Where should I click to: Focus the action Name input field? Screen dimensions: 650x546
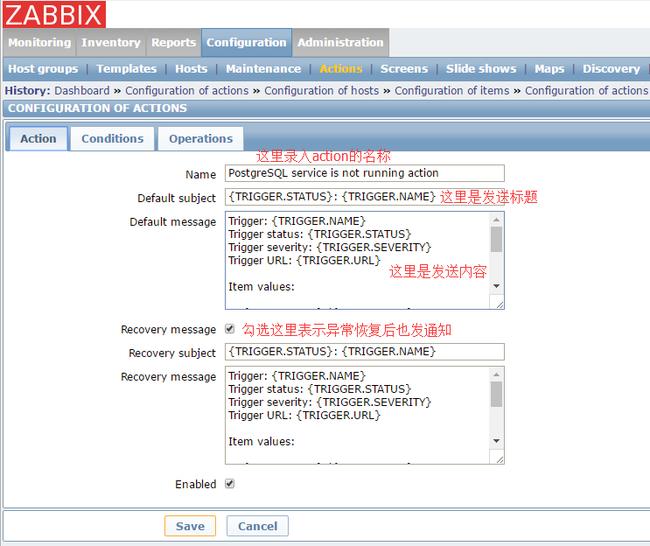coord(364,173)
